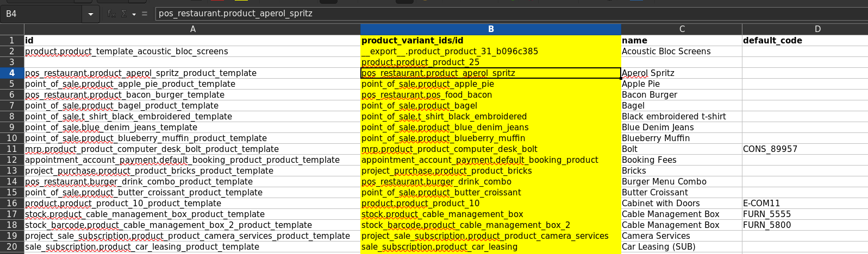
Task: Click the Sum sigma icon
Action: click(124, 14)
